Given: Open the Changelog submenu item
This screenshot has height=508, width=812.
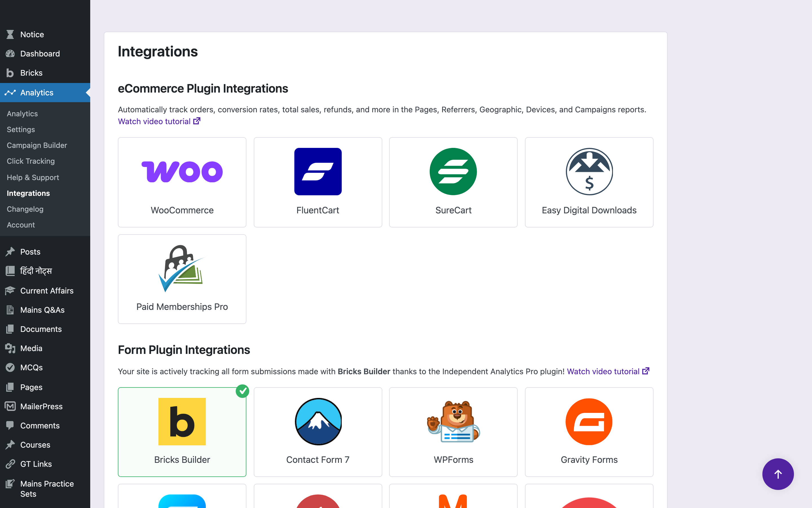Looking at the screenshot, I should pyautogui.click(x=25, y=209).
